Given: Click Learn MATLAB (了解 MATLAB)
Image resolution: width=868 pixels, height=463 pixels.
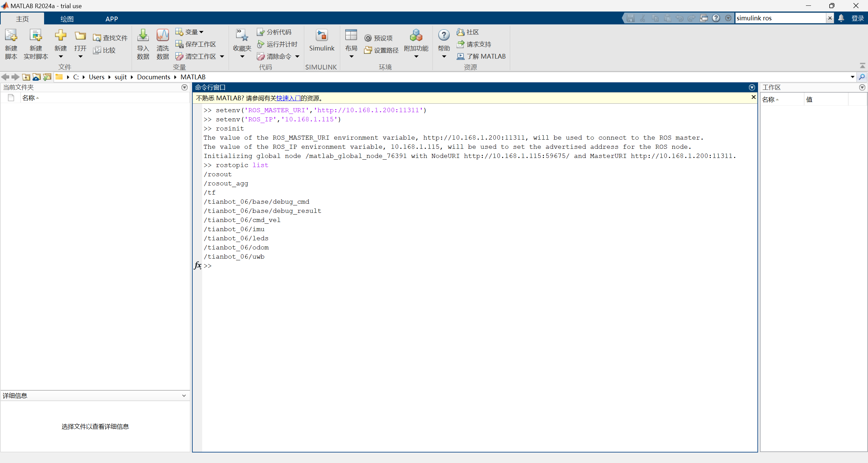Looking at the screenshot, I should (481, 56).
